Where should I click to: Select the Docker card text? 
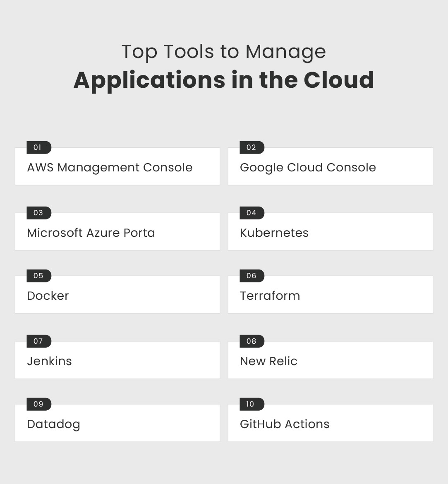pyautogui.click(x=48, y=296)
